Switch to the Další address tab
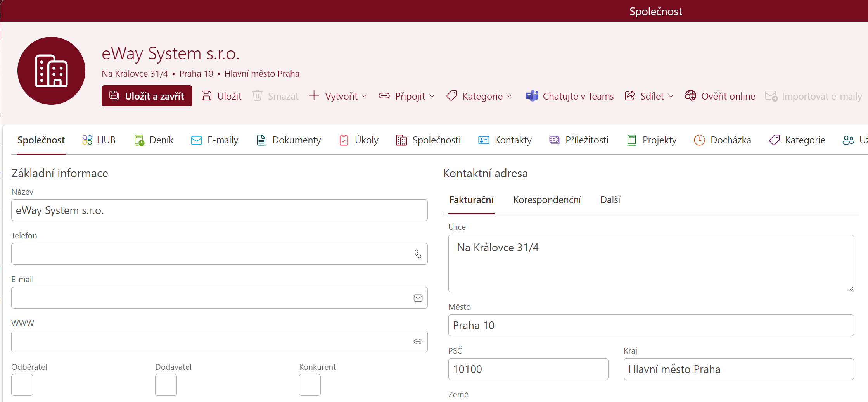 (x=610, y=200)
